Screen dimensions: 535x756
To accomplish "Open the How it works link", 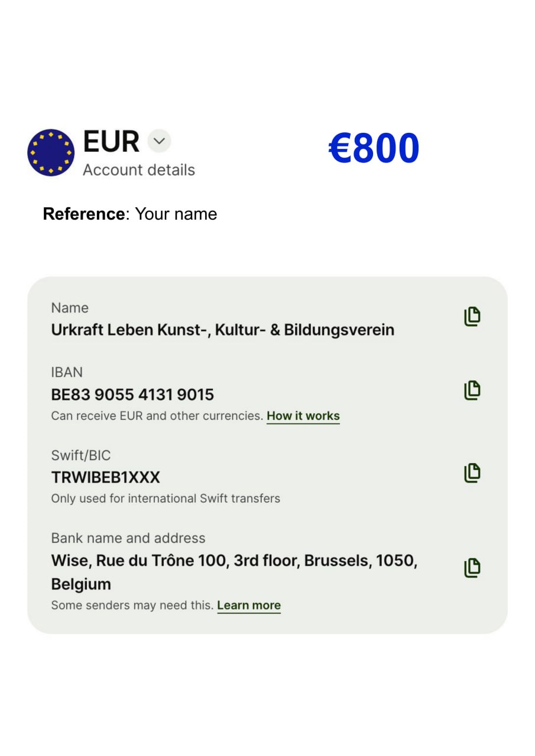I will tap(303, 416).
